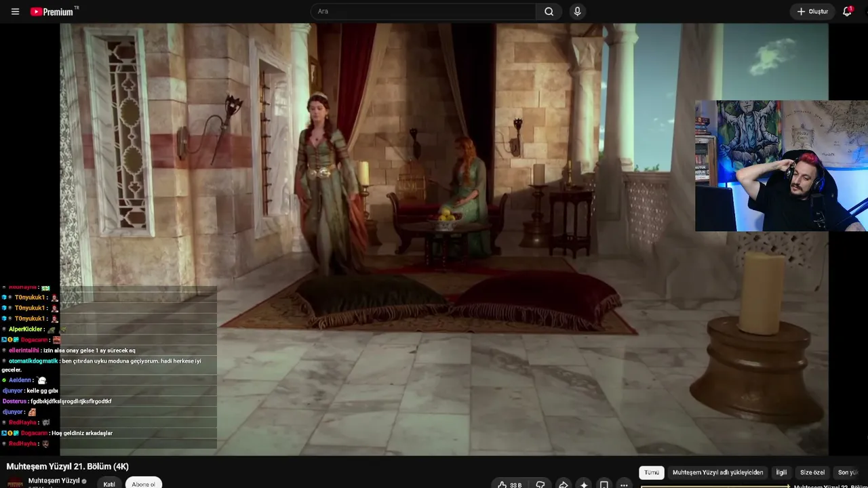The image size is (868, 488).
Task: Click ellerintalihi's chat message
Action: (89, 350)
